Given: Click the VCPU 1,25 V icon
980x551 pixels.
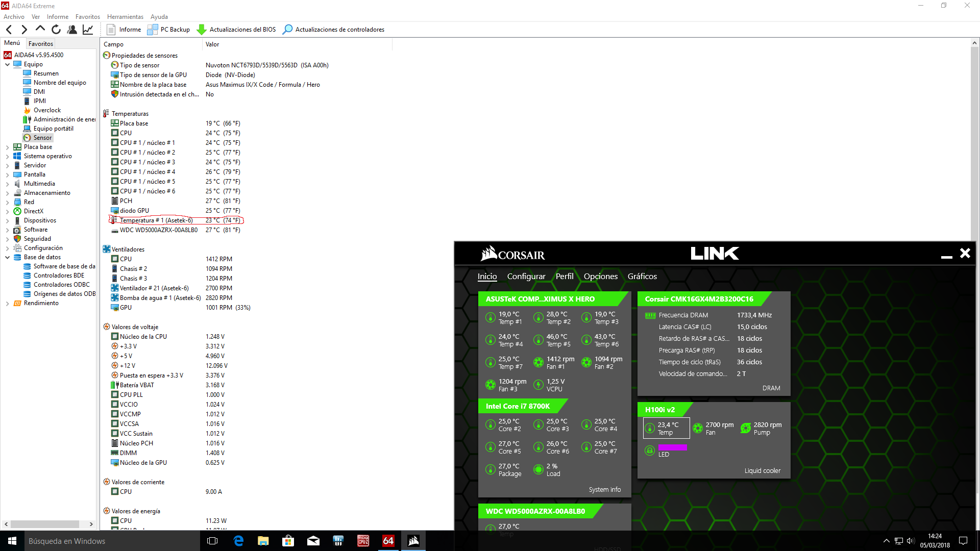Looking at the screenshot, I should (538, 385).
